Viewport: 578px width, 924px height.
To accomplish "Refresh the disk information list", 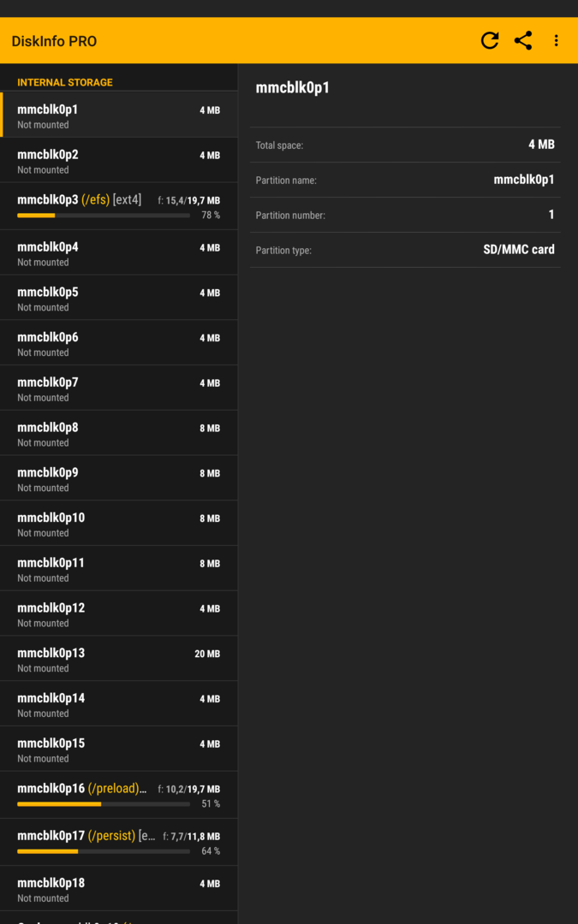I will [490, 41].
